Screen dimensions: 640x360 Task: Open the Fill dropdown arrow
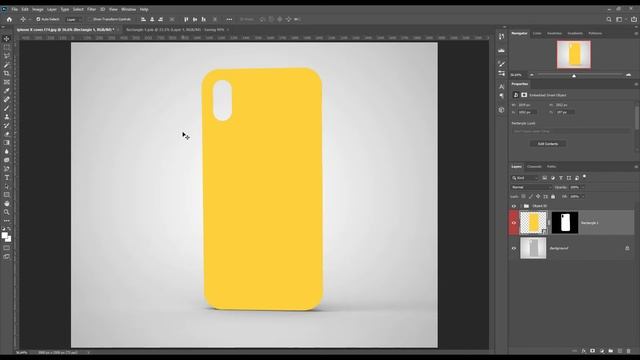pyautogui.click(x=583, y=196)
